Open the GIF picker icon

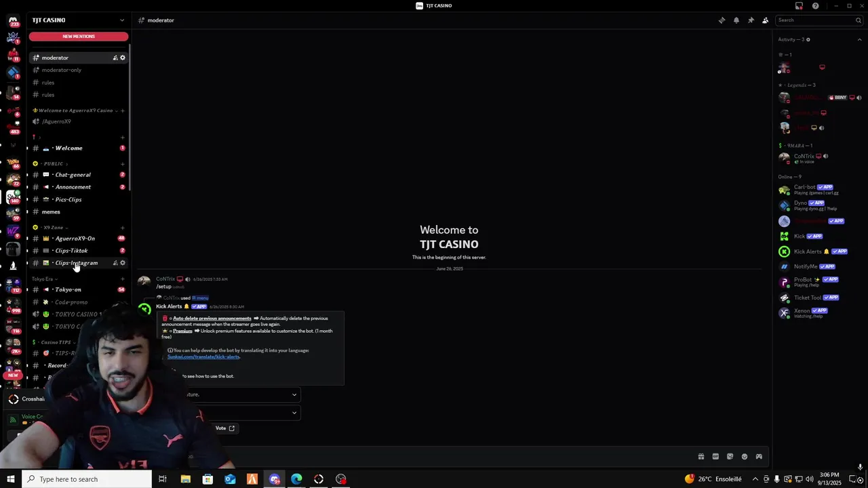(x=715, y=457)
